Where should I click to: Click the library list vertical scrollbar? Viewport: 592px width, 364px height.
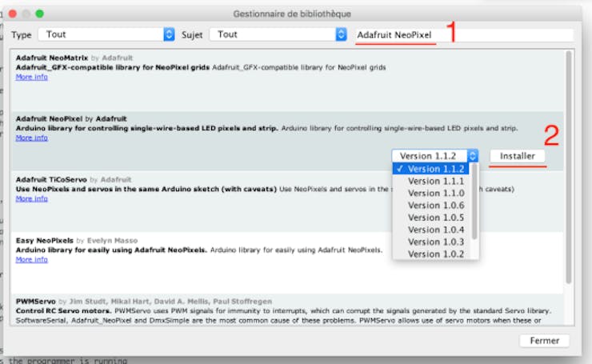(569, 168)
